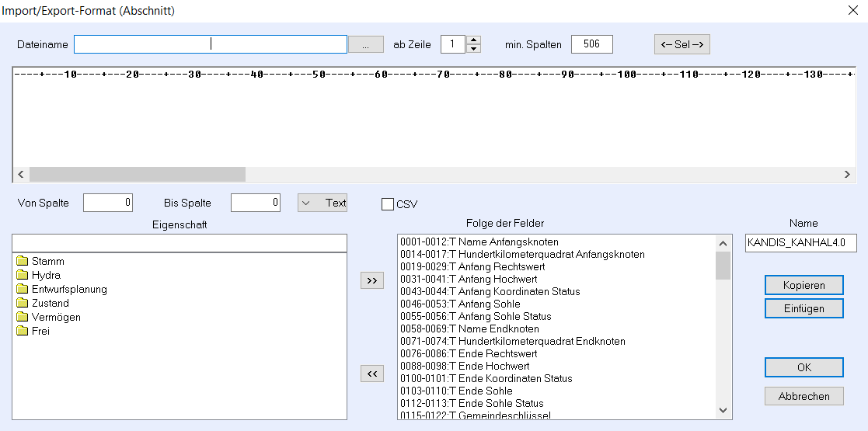Confirm with the OK button
The width and height of the screenshot is (868, 431).
click(804, 367)
